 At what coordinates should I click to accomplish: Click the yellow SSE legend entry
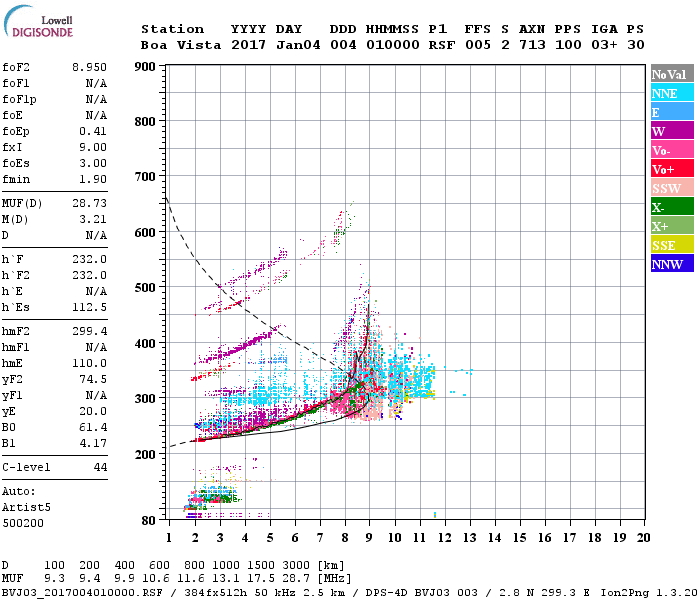[x=672, y=245]
